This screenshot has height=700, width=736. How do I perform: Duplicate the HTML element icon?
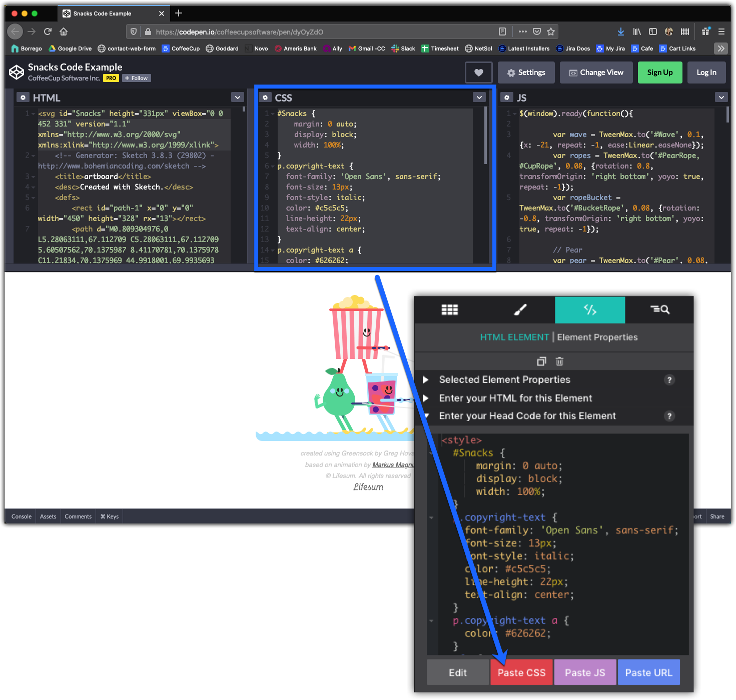click(x=541, y=361)
